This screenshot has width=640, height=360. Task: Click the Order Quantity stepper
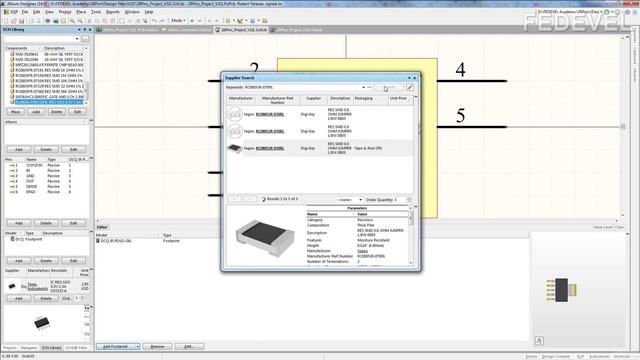pyautogui.click(x=409, y=200)
